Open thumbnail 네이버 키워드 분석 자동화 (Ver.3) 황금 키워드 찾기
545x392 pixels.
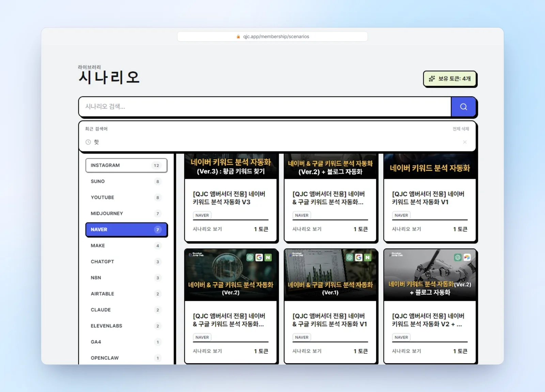[x=231, y=166]
